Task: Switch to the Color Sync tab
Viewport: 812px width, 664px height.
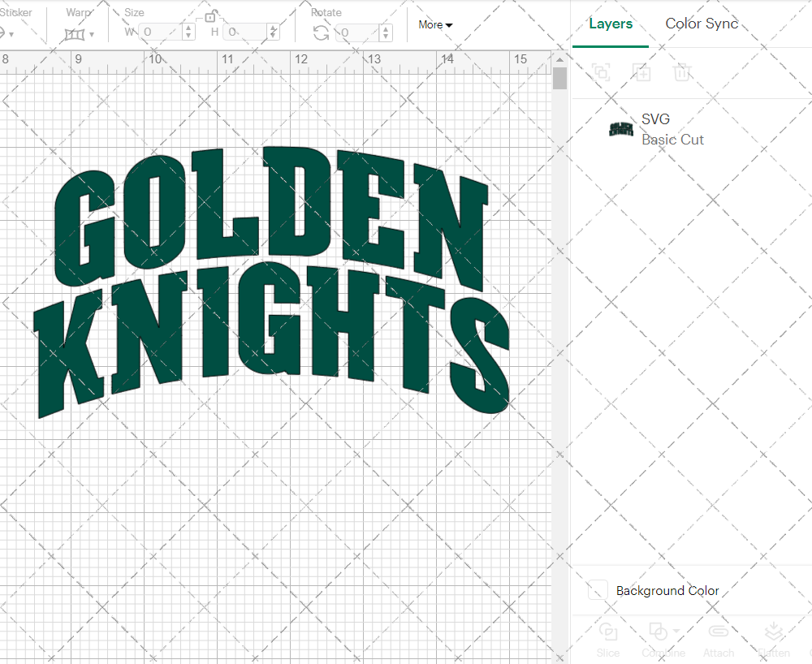Action: coord(702,24)
